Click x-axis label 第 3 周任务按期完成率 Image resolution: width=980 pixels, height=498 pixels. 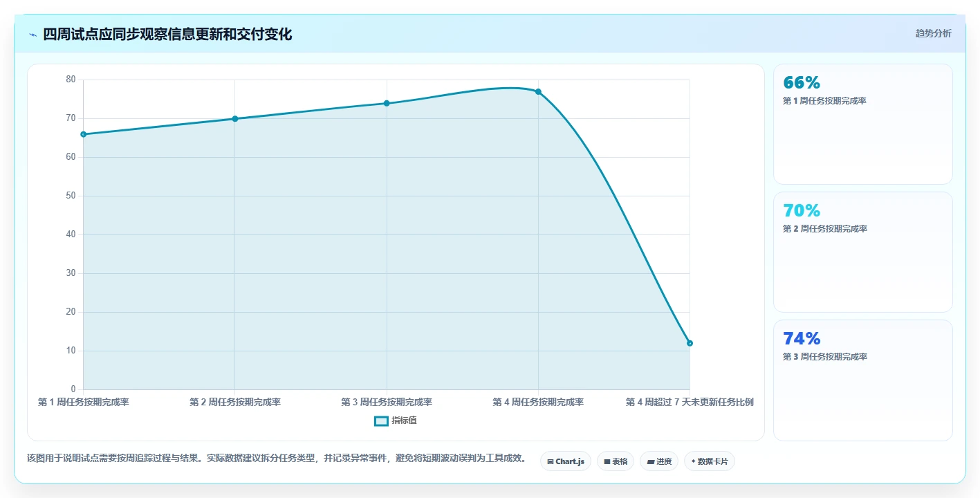387,402
